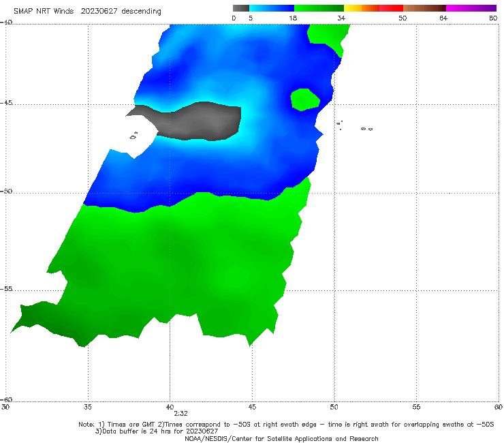Click the latitude axis label "-55"
504x443 pixels.
pyautogui.click(x=6, y=288)
